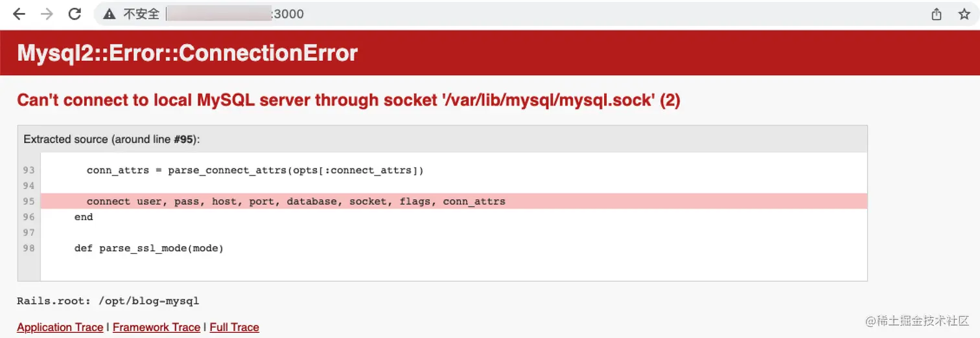Click the Rails.root /opt/blog-mysql text
Viewport: 980px width, 338px height.
point(108,301)
